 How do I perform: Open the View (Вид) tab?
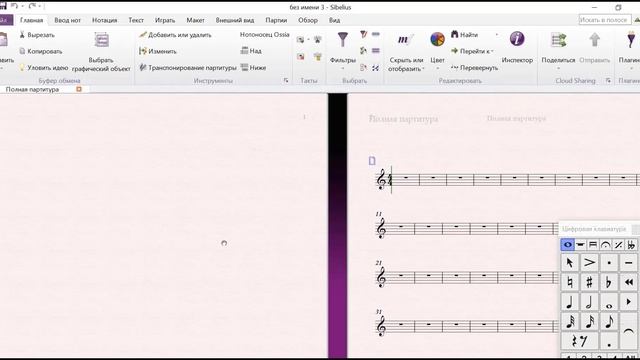335,20
